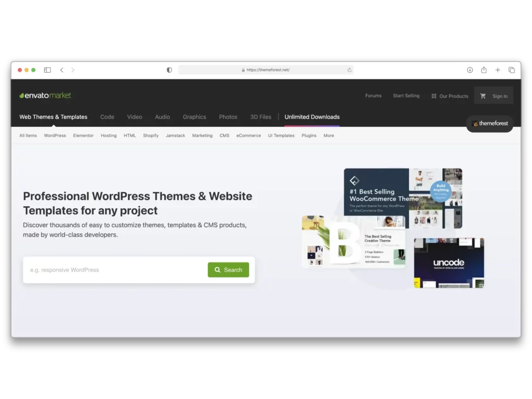Switch to the Code tab

107,117
